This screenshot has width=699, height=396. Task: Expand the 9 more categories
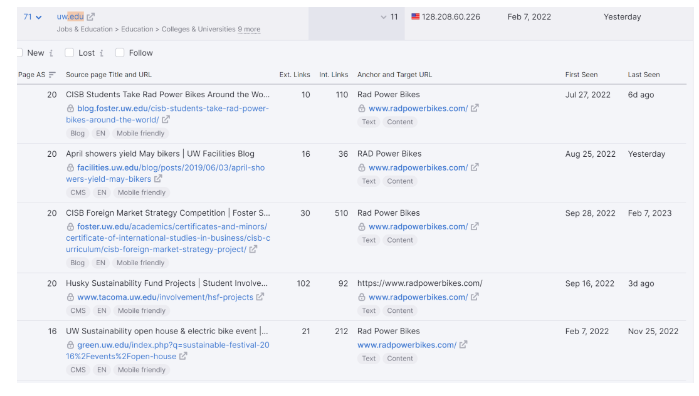tap(249, 29)
